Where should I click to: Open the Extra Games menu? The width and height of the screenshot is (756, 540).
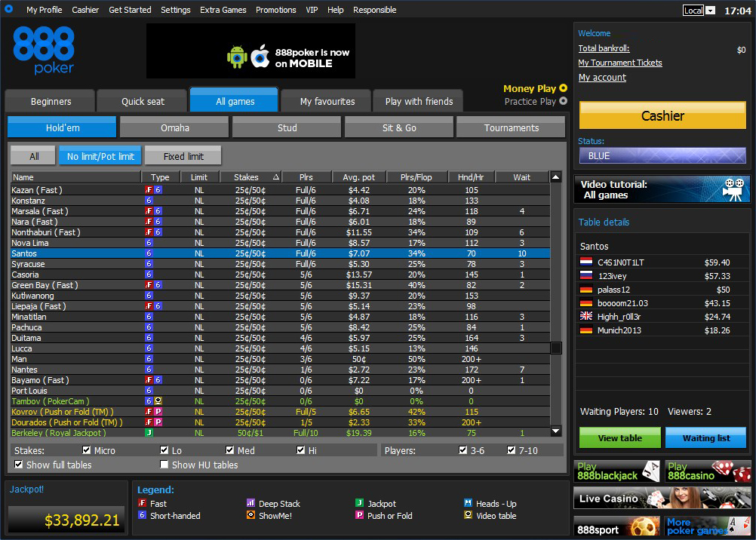tap(223, 10)
